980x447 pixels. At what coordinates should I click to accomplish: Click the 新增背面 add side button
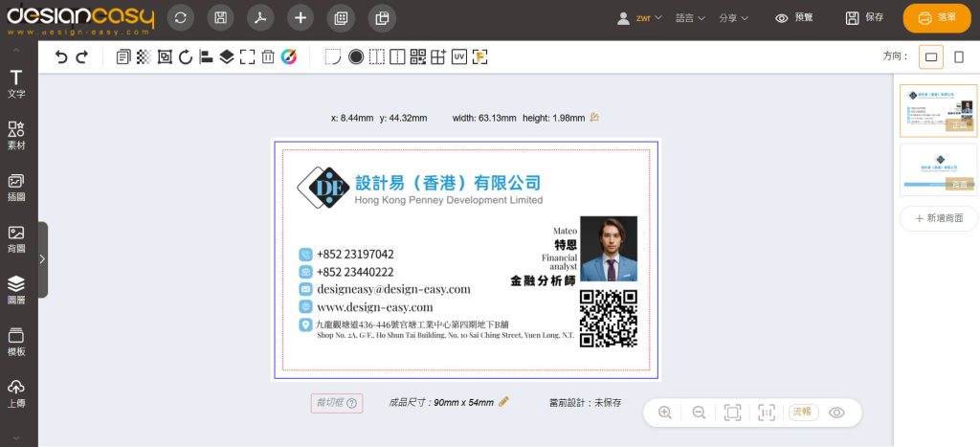[938, 218]
